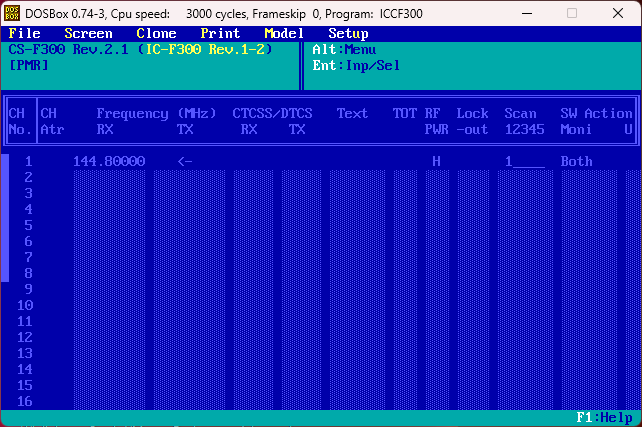The height and width of the screenshot is (427, 642).
Task: Click the RF PWR column header
Action: click(x=436, y=121)
